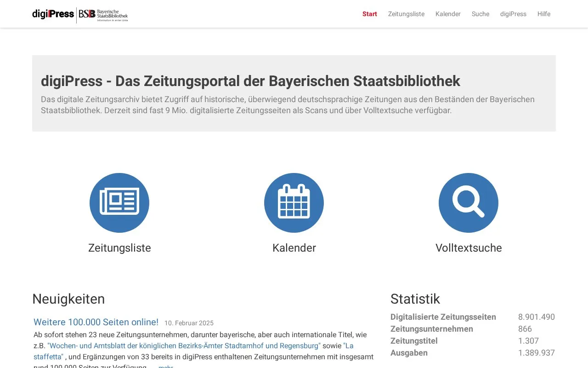Viewport: 588px width, 368px height.
Task: Open Suche in the navigation bar
Action: pyautogui.click(x=481, y=14)
